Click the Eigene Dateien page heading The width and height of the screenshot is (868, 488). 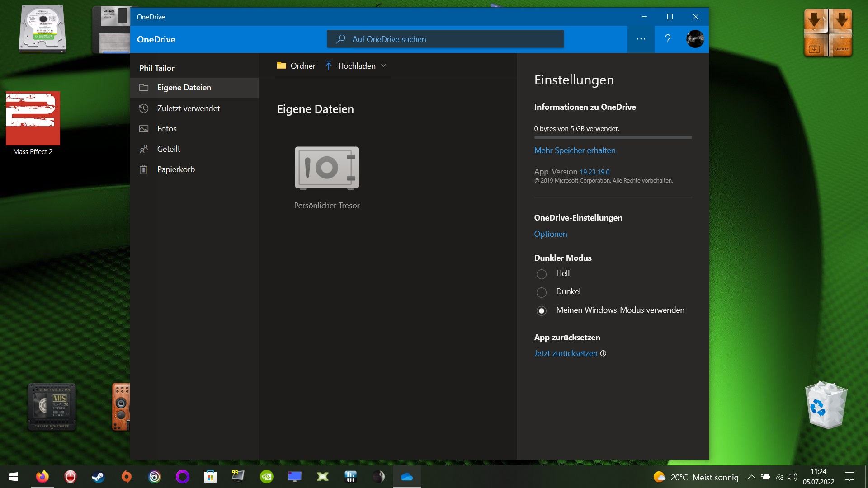[x=315, y=109]
